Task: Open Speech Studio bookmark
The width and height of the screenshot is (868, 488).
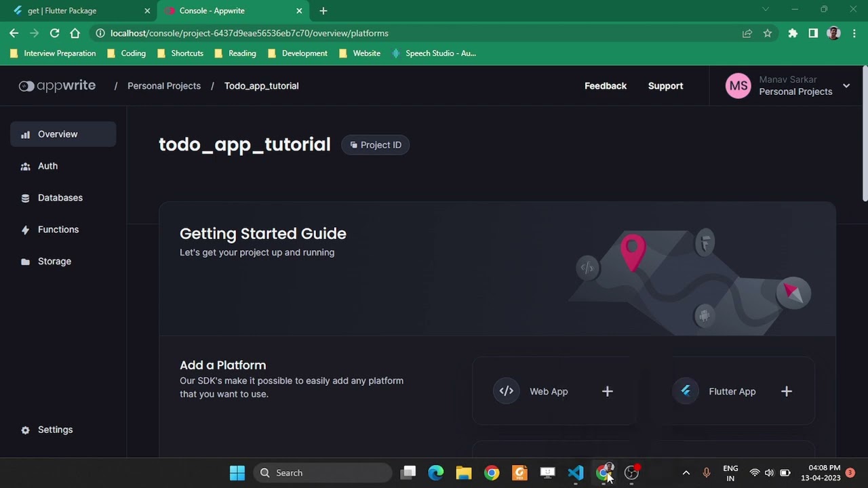Action: coord(434,54)
